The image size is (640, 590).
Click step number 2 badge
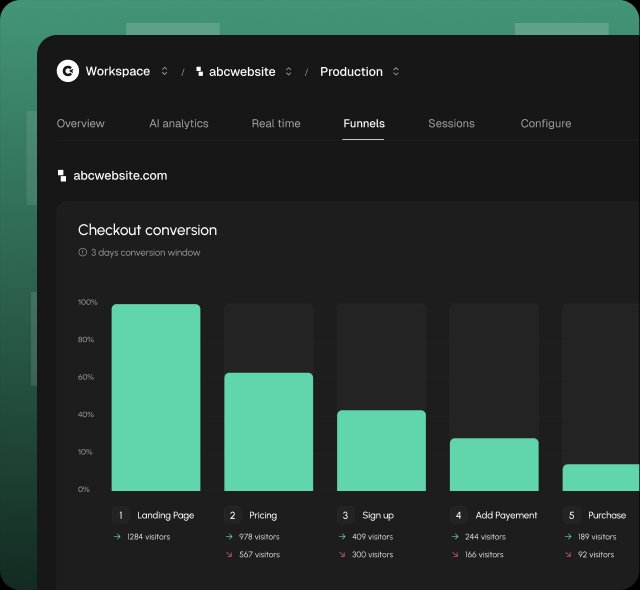pos(233,515)
